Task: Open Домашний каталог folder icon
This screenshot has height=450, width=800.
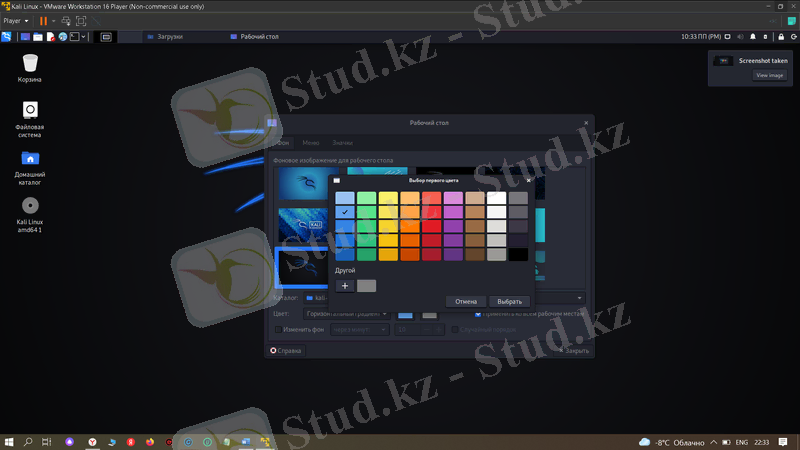Action: [30, 168]
